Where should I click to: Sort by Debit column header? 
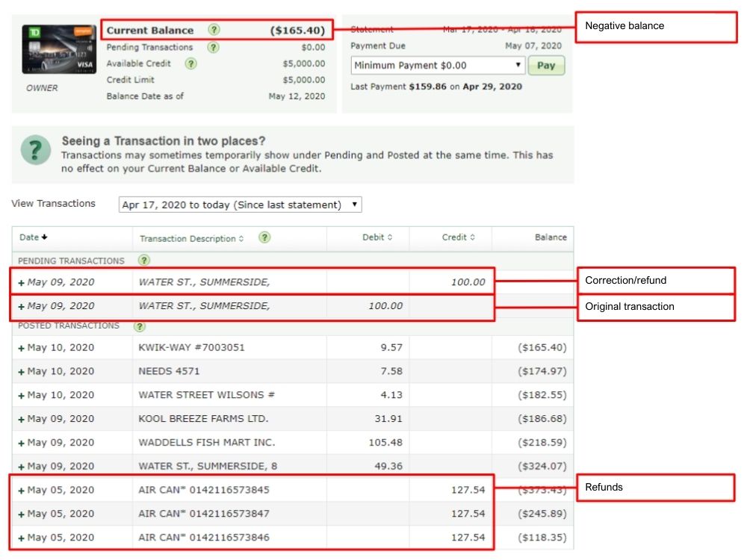pos(377,237)
